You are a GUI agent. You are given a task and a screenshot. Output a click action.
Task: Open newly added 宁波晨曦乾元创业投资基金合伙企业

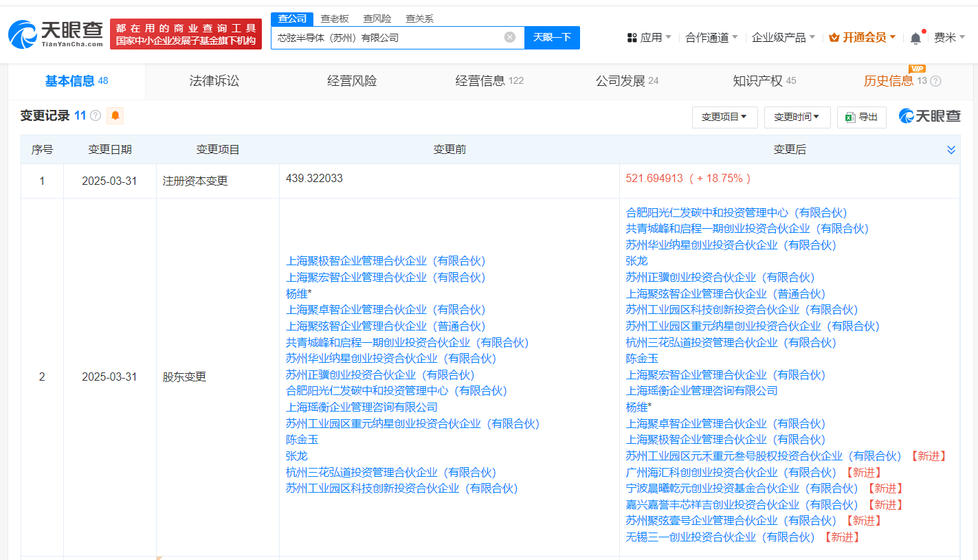click(742, 489)
